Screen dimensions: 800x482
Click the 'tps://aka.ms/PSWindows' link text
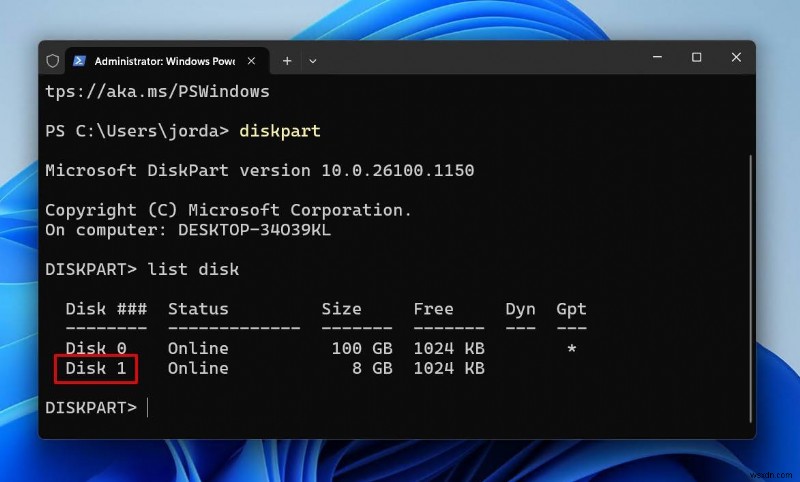coord(157,91)
